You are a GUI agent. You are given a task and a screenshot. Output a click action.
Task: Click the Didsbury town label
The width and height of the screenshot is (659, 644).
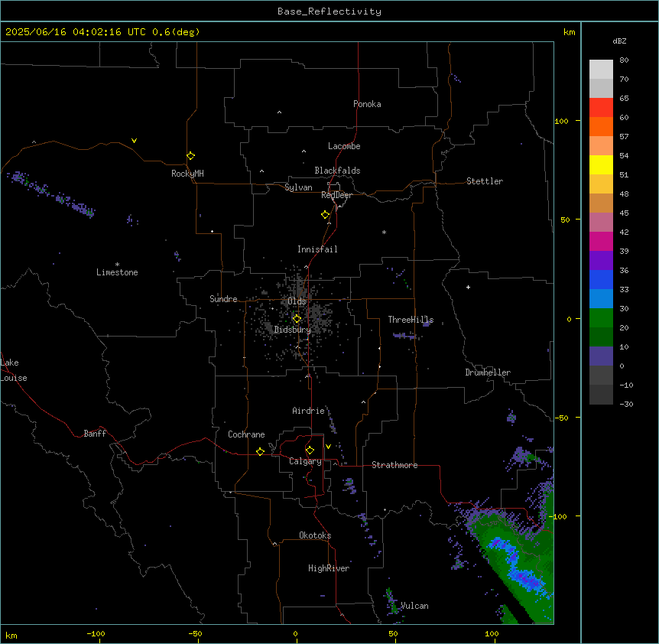point(293,330)
